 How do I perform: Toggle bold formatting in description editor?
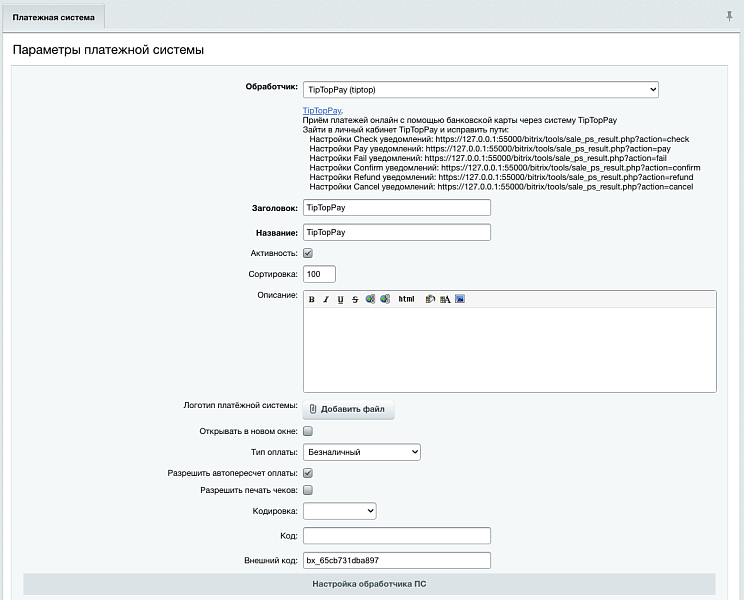pos(311,299)
